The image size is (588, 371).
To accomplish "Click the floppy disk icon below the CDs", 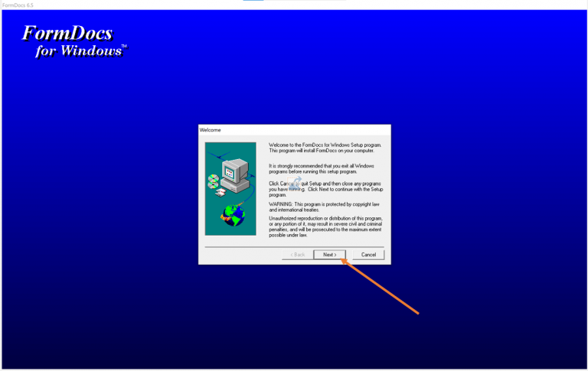I will (x=220, y=193).
